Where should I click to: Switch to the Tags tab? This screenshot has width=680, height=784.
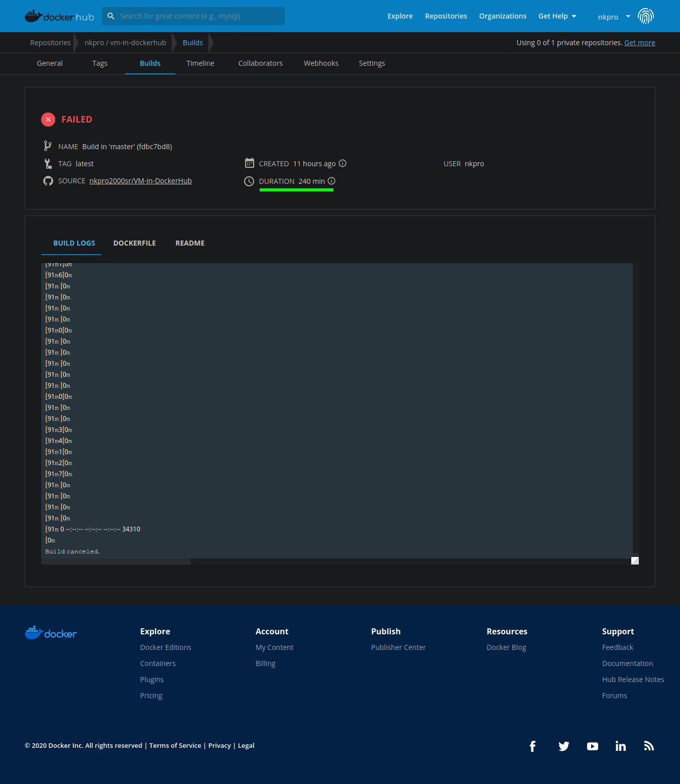tap(100, 63)
